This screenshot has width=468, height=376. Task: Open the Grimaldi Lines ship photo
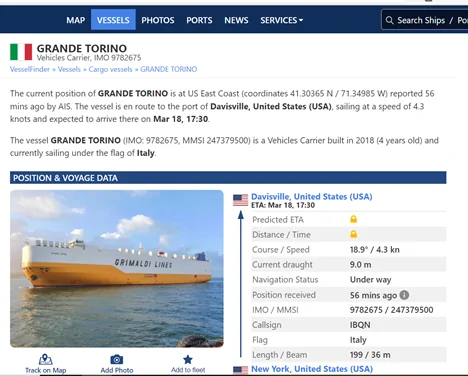point(117,269)
